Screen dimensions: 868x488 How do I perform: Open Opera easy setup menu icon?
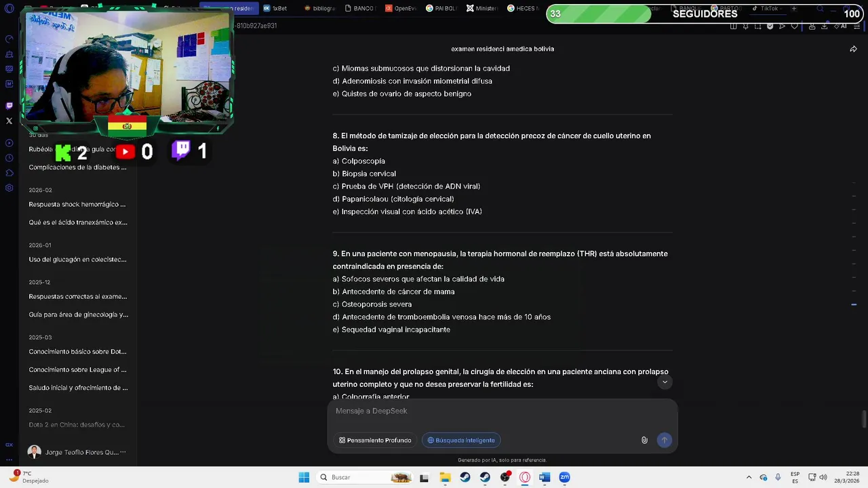857,26
